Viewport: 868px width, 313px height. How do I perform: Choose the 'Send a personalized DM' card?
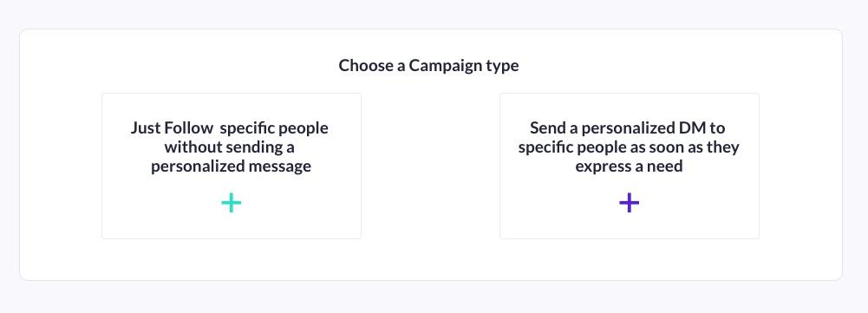coord(630,166)
